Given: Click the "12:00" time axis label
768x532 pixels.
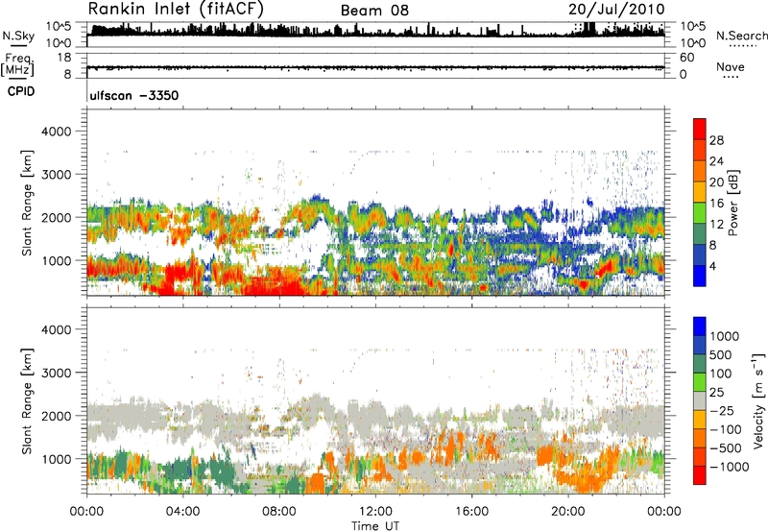Looking at the screenshot, I should coord(375,512).
